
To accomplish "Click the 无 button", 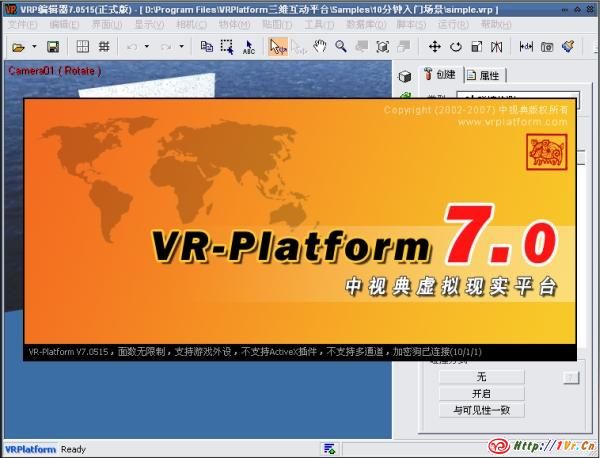I will pos(481,377).
